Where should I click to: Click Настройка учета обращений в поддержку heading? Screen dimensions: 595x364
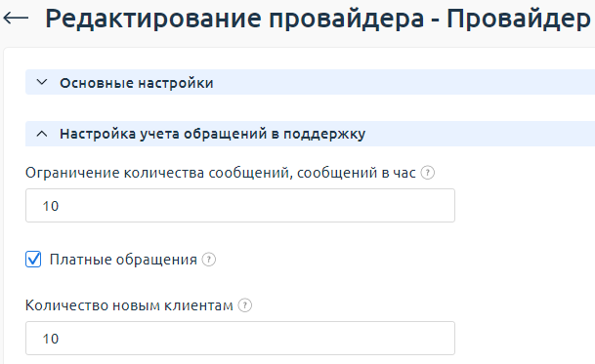coord(213,134)
